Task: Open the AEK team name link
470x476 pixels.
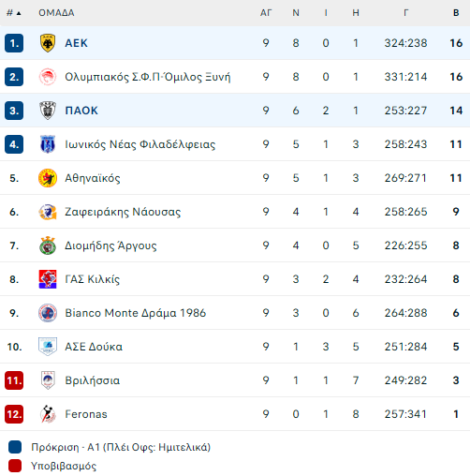Action: pos(76,43)
